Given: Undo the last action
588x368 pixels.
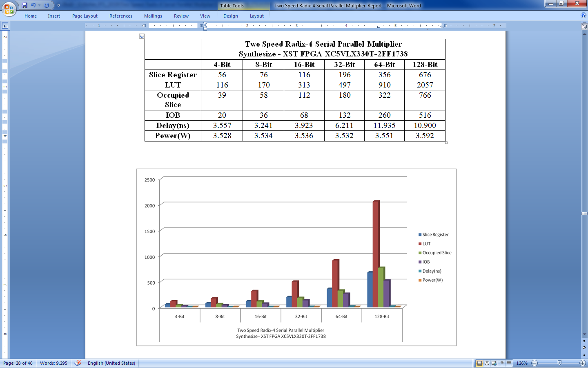Looking at the screenshot, I should point(33,5).
